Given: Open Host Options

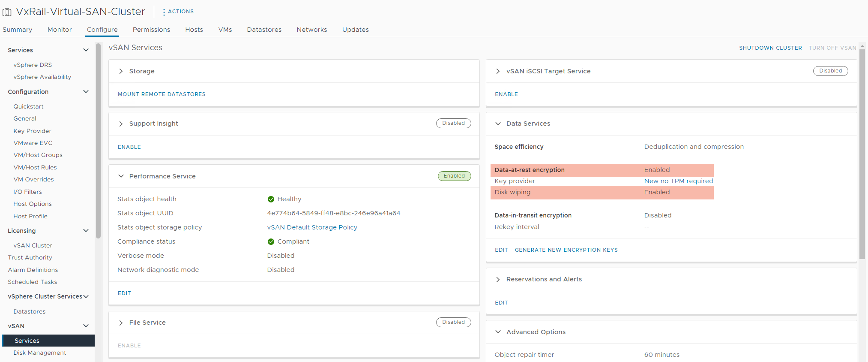Looking at the screenshot, I should tap(33, 204).
